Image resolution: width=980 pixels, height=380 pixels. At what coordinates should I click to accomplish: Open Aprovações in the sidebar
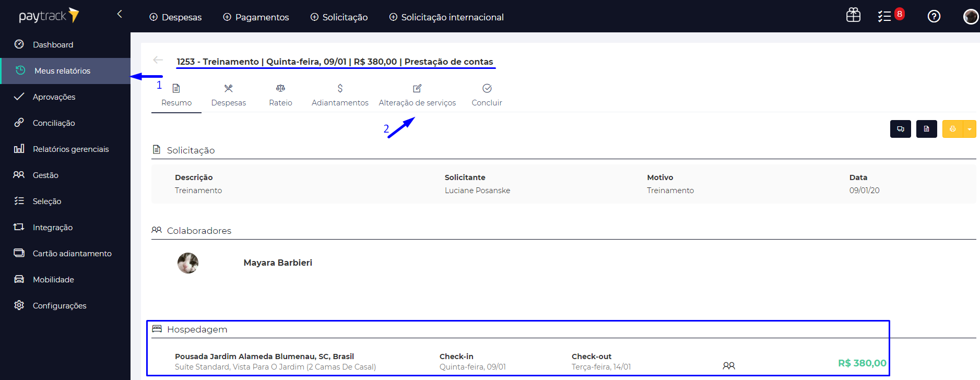tap(65, 97)
